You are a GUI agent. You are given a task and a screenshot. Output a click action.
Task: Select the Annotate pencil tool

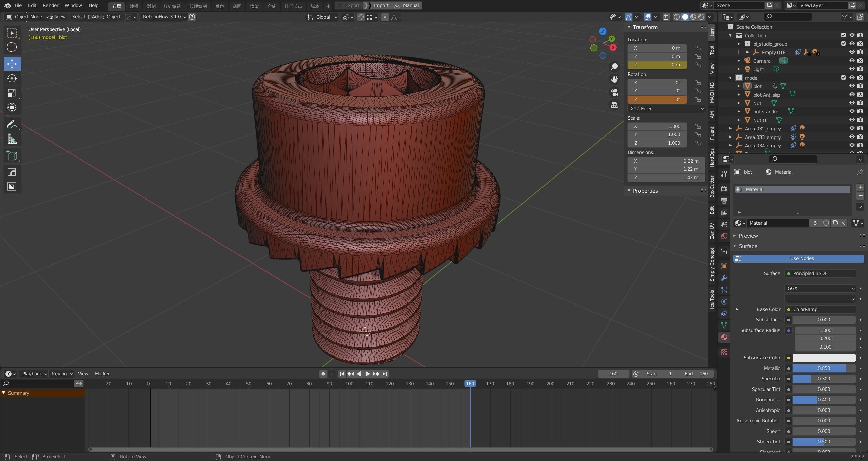[12, 124]
